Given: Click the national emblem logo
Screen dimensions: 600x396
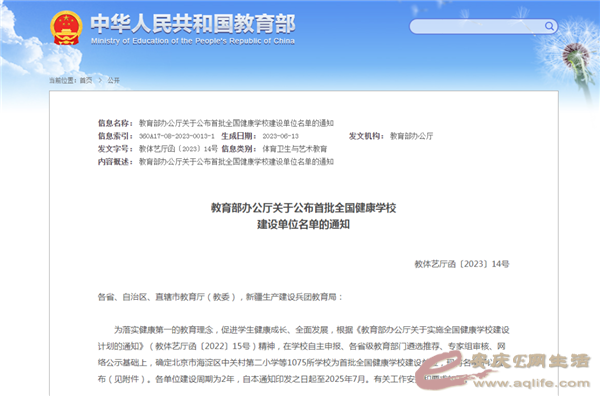Looking at the screenshot, I should coord(66,28).
